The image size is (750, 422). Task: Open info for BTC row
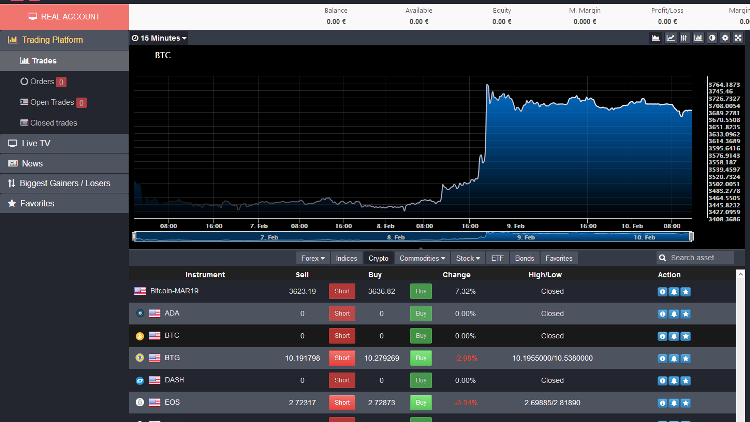(662, 336)
